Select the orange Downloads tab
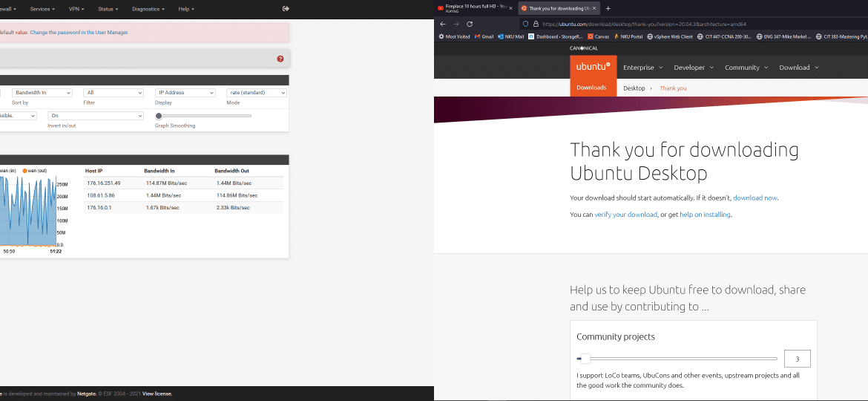Screen dimensions: 868x401 (x=591, y=88)
